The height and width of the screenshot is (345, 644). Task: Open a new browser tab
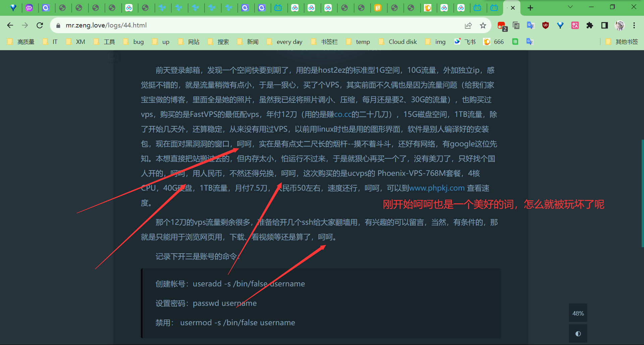tap(530, 8)
